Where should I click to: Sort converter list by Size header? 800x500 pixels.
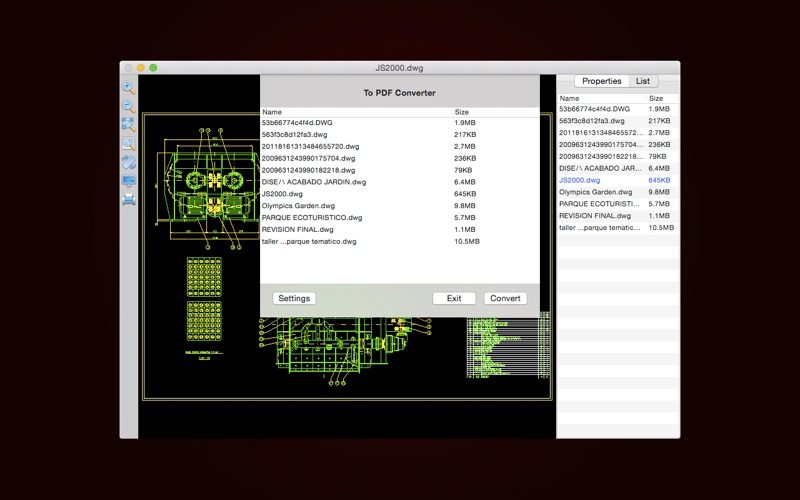[496, 112]
